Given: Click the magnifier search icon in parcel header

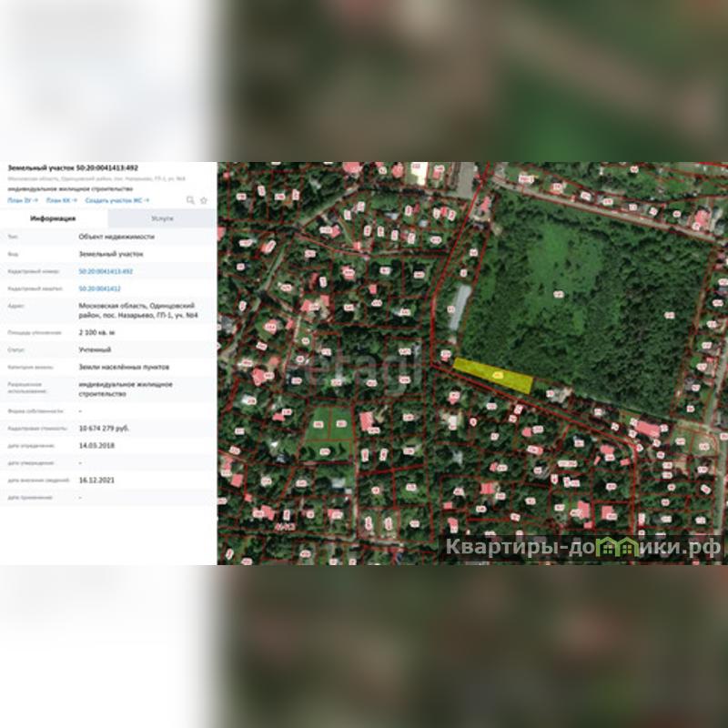Looking at the screenshot, I should pos(190,200).
